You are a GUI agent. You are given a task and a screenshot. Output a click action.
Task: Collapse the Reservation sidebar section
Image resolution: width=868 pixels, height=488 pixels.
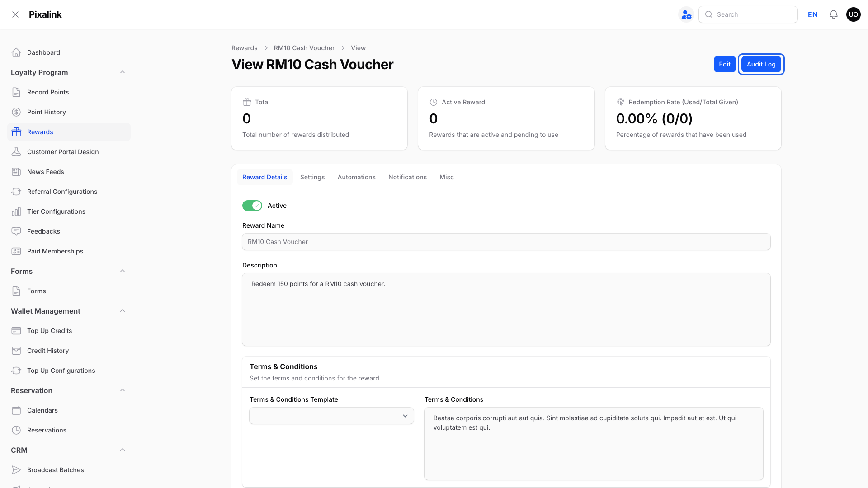click(x=123, y=390)
